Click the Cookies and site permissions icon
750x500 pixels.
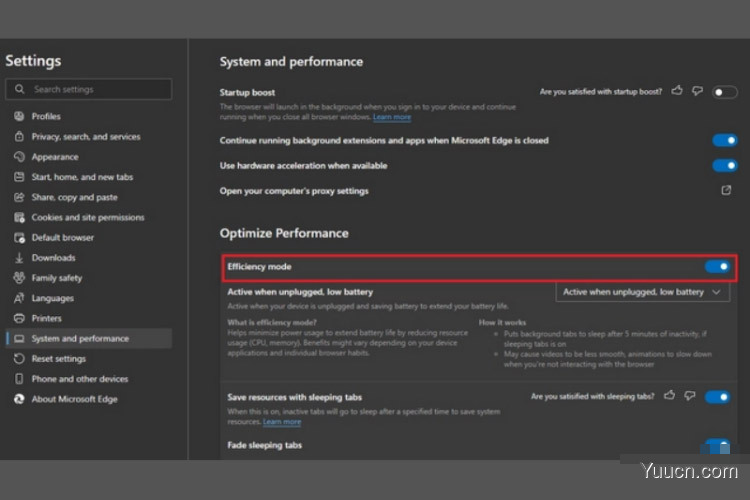click(19, 217)
